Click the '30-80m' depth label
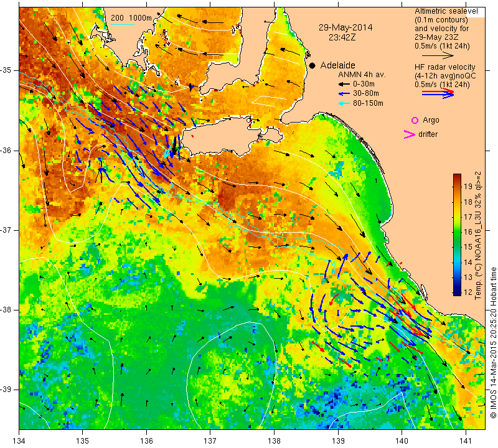 pyautogui.click(x=366, y=94)
